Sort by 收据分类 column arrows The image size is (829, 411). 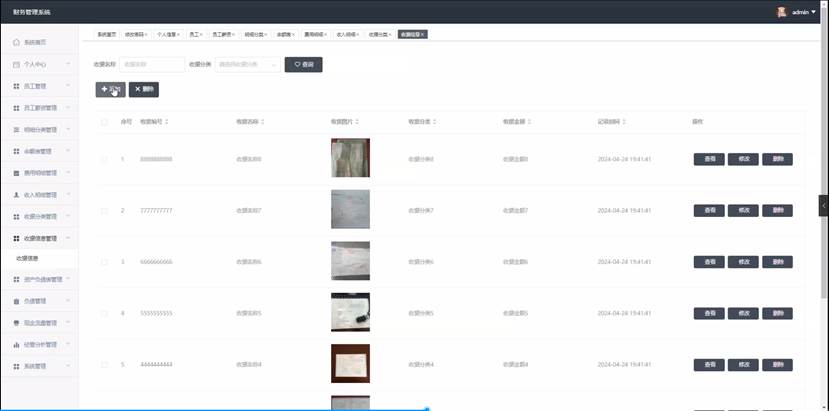(x=435, y=122)
